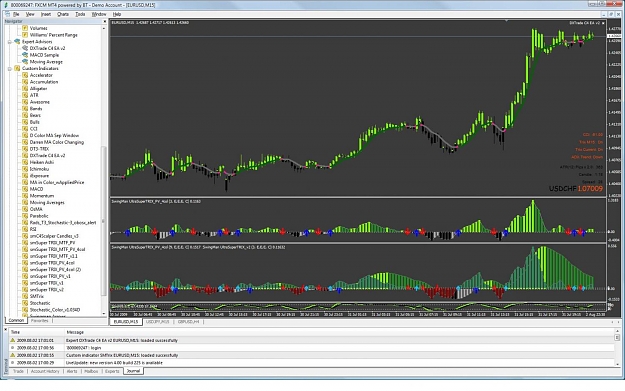This screenshot has width=625, height=391.
Task: Open the Insert menu
Action: click(46, 14)
